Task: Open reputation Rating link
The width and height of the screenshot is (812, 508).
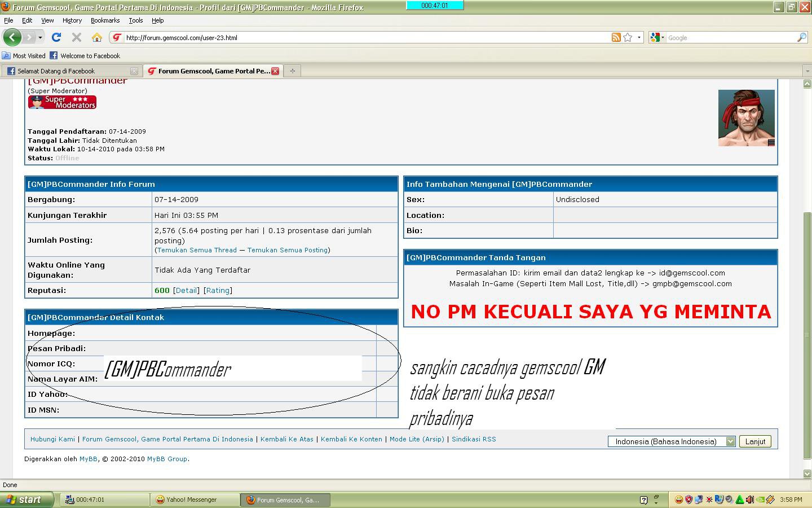Action: coord(218,291)
